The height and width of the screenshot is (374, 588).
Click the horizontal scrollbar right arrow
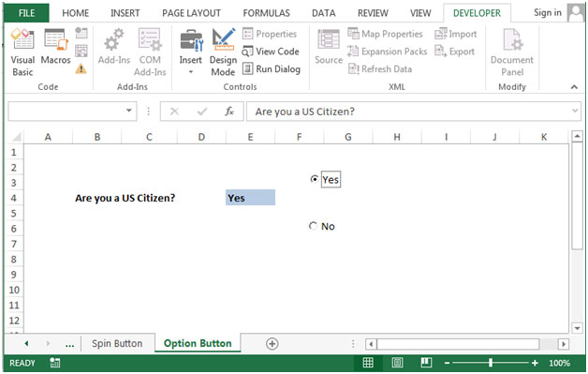[563, 344]
